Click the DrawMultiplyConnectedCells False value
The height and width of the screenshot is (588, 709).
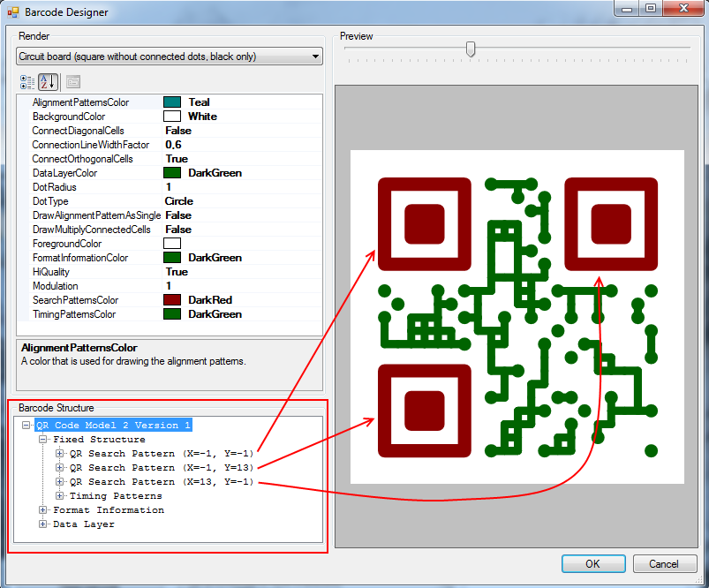[178, 230]
